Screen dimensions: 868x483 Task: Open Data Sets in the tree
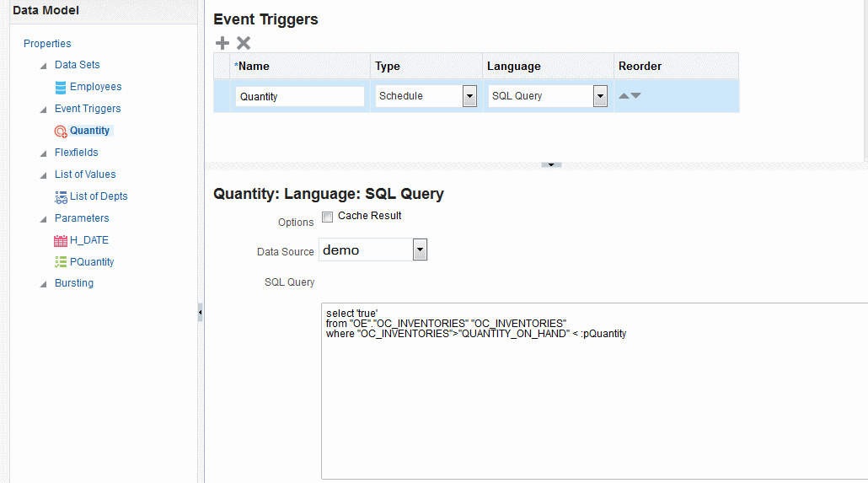click(x=77, y=65)
